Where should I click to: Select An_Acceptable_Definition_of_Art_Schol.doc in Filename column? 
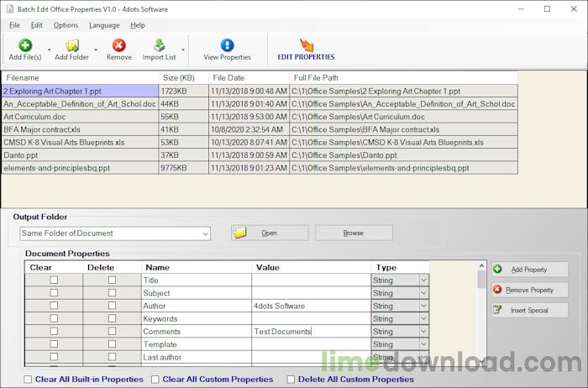(x=80, y=104)
